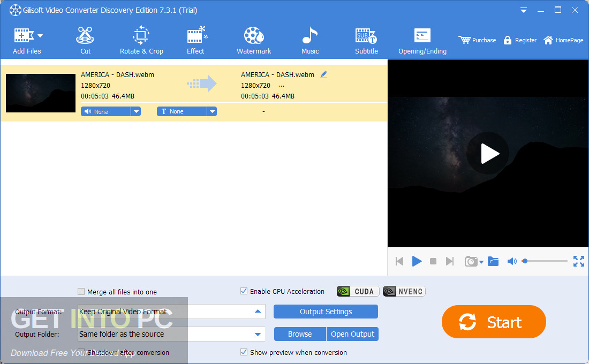
Task: Click the Register lock link
Action: pyautogui.click(x=520, y=40)
